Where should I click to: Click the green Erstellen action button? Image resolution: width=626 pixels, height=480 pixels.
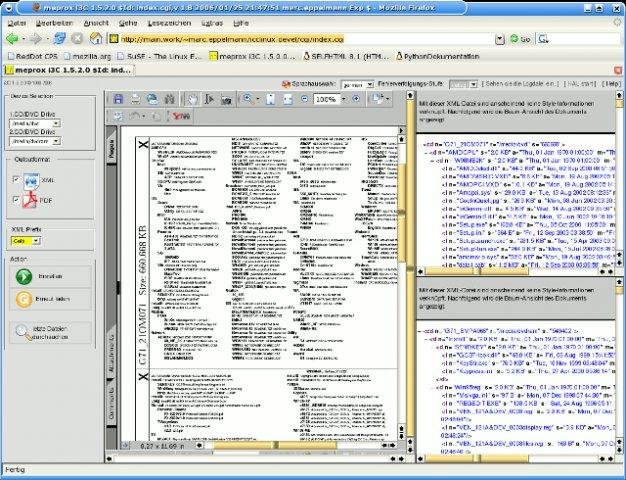(x=22, y=277)
